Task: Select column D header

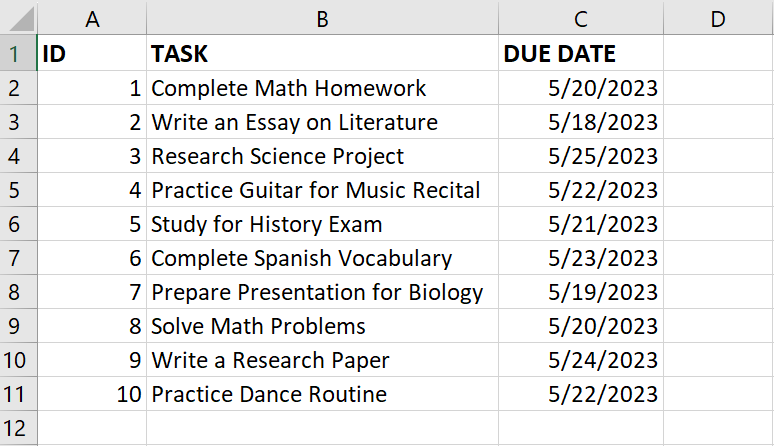Action: click(x=719, y=18)
